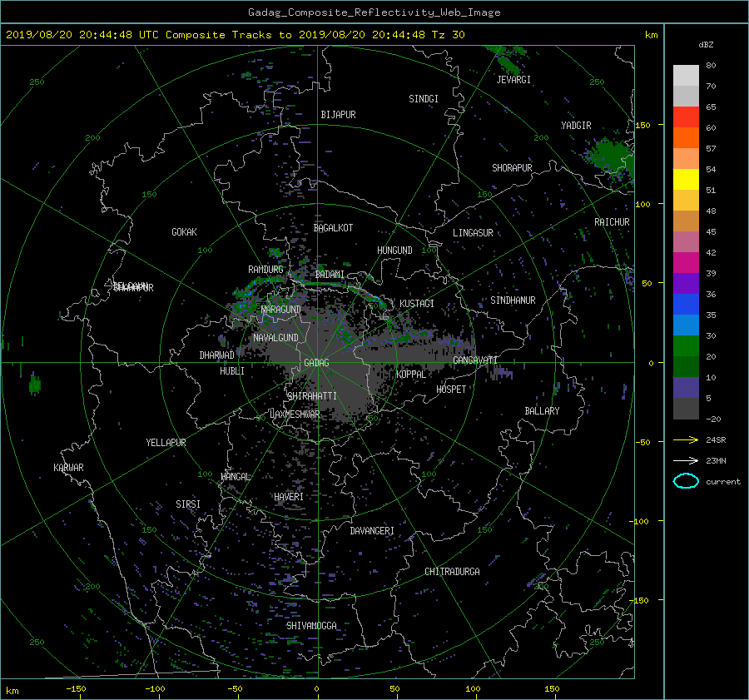Click the BIJAPUR city label
Screen dimensions: 749x700
(338, 115)
